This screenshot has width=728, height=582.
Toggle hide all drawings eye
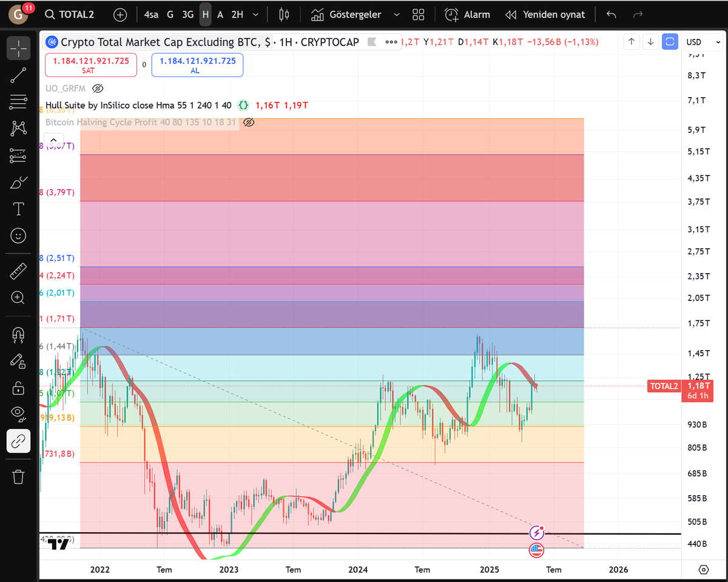(18, 414)
